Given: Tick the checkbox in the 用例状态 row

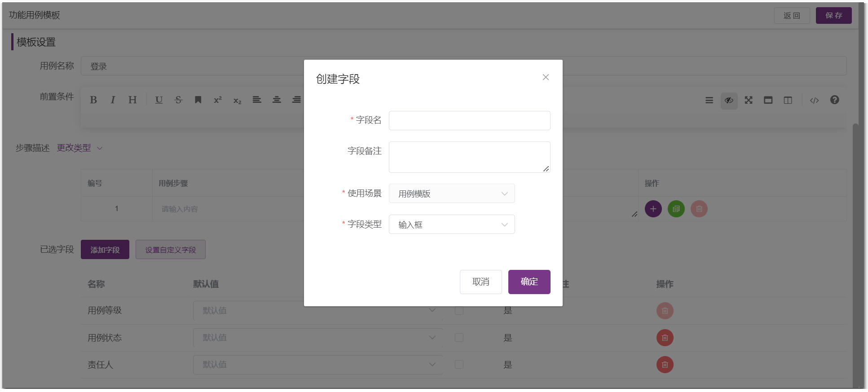Looking at the screenshot, I should click(x=459, y=338).
